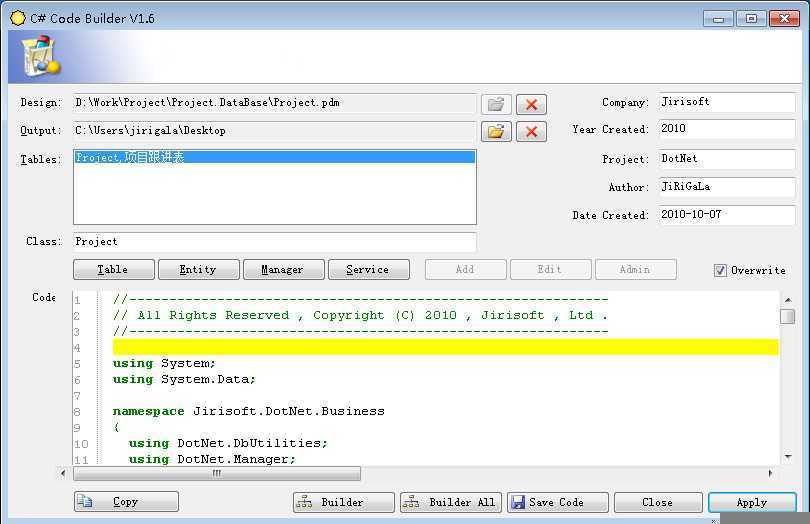Click the 'using DotNet.Manager;' line
Viewport: 810px width, 524px height.
pos(212,459)
